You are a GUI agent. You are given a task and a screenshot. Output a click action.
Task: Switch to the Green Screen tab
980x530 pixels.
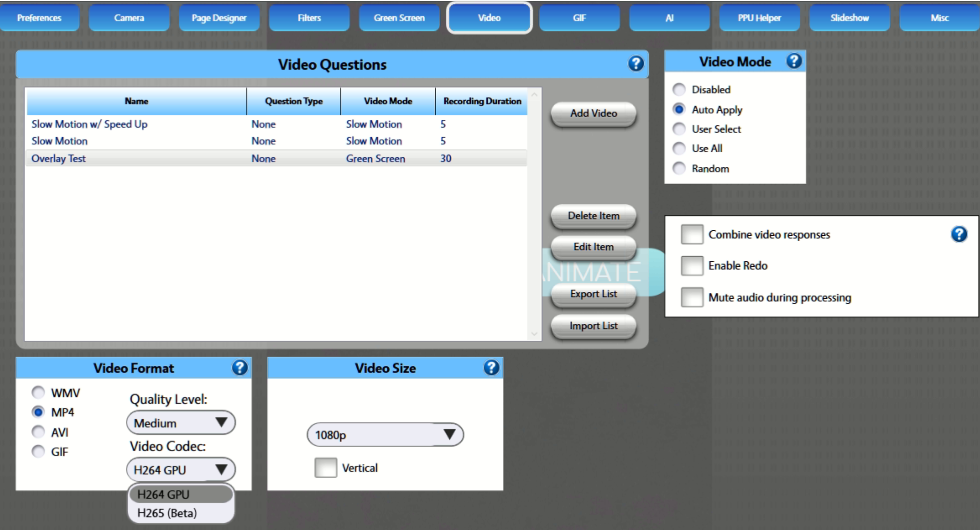click(x=399, y=18)
